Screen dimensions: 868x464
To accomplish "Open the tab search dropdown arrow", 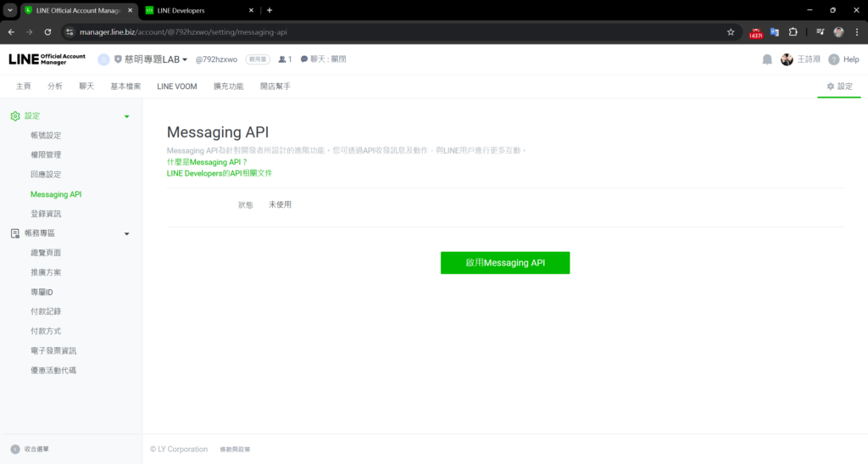I will (x=10, y=10).
